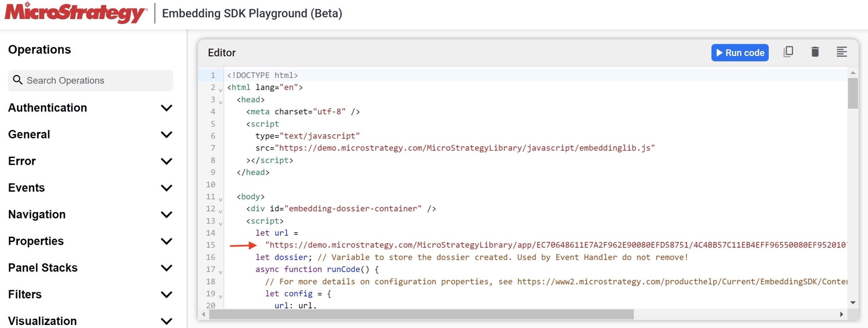This screenshot has width=868, height=328.
Task: Expand the Filters section chevron
Action: tap(166, 294)
